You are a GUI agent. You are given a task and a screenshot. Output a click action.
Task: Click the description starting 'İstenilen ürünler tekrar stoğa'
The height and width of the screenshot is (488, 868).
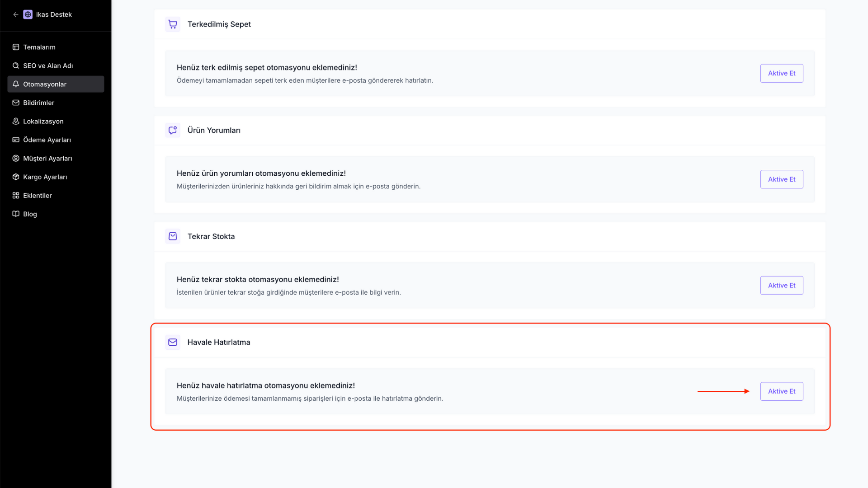(289, 292)
